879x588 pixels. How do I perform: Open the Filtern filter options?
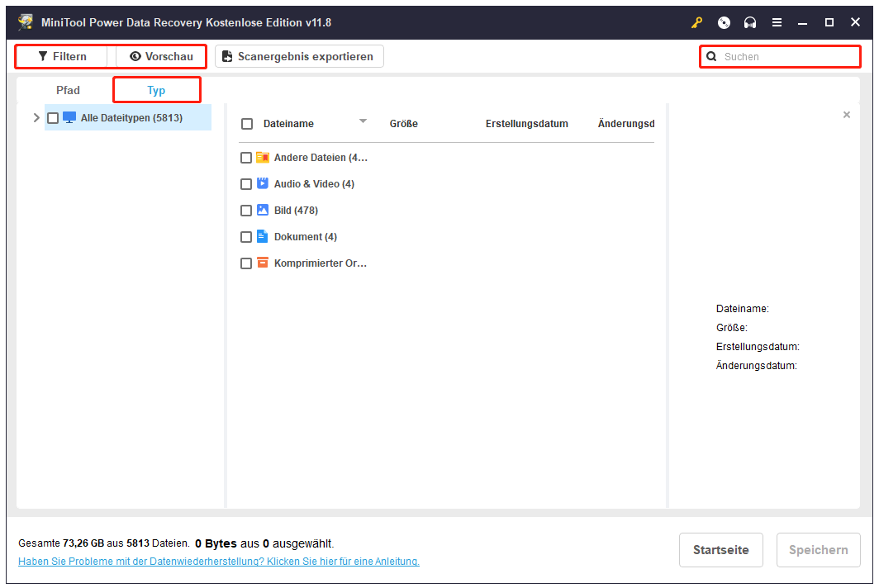click(x=62, y=57)
